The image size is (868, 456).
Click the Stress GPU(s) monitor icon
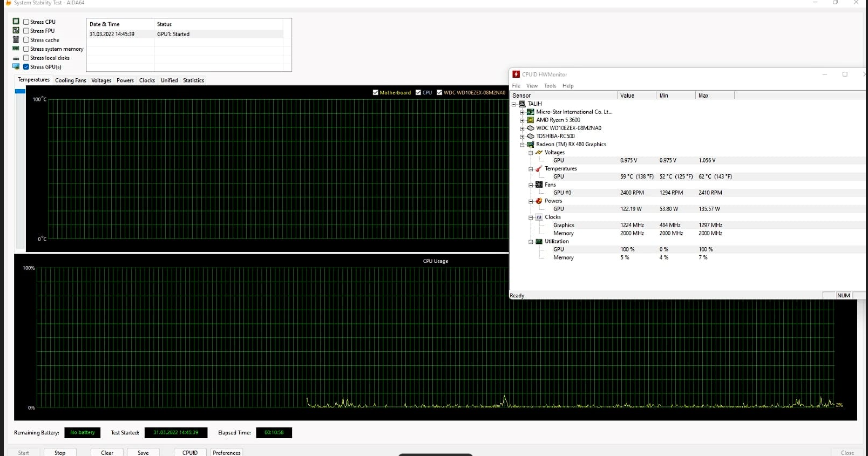pyautogui.click(x=16, y=66)
